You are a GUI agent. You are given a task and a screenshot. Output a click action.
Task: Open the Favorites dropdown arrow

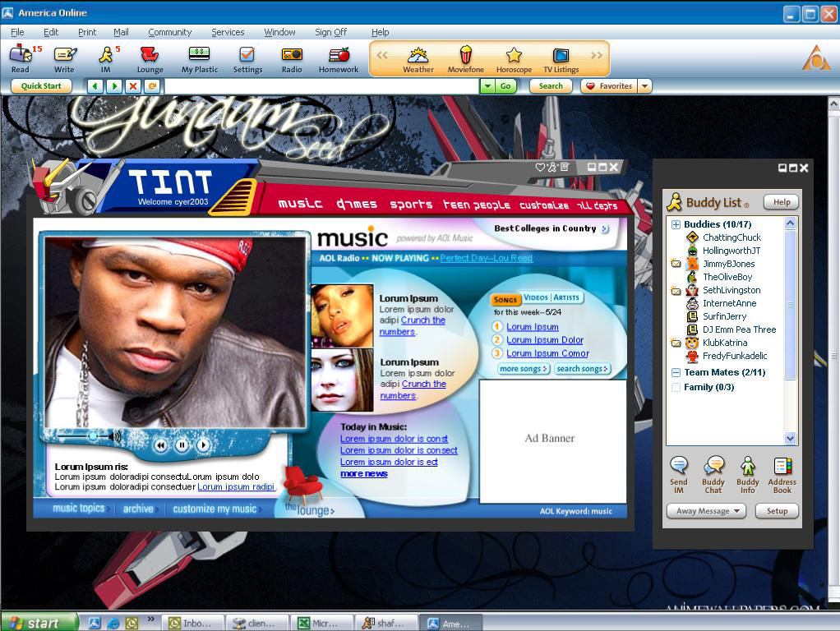click(x=645, y=85)
